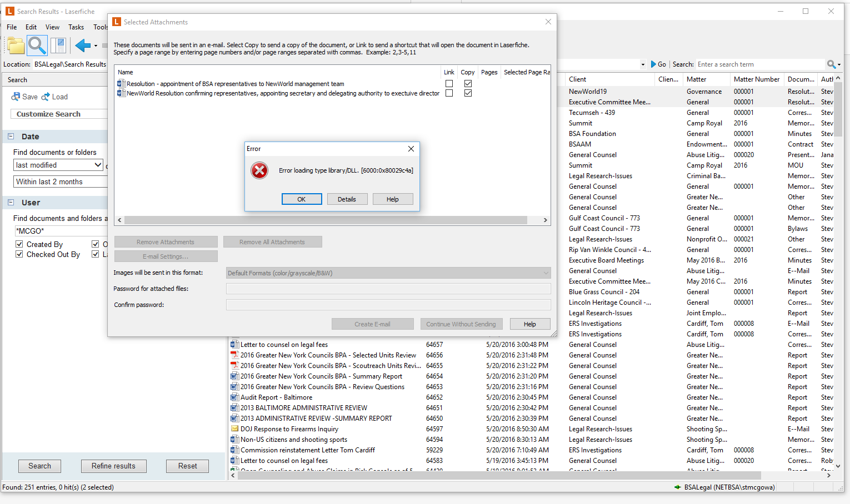Toggle the preview pane layout icon
Viewport: 850px width, 504px height.
pos(58,46)
